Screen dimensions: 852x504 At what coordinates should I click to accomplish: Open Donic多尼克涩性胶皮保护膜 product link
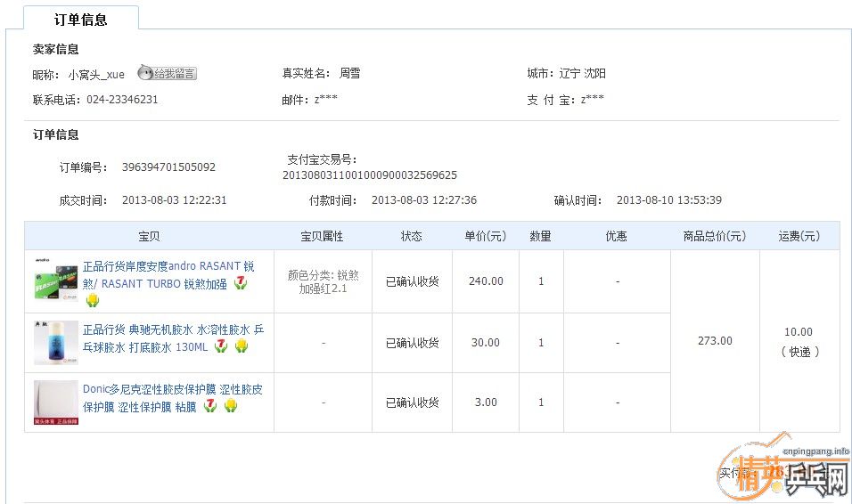pyautogui.click(x=172, y=397)
